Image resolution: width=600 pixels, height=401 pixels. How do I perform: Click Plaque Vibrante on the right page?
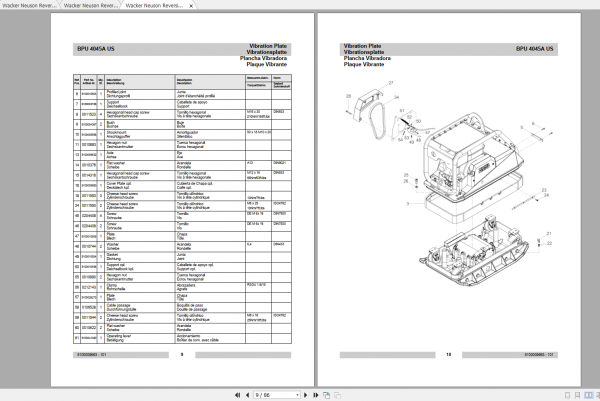[x=364, y=64]
